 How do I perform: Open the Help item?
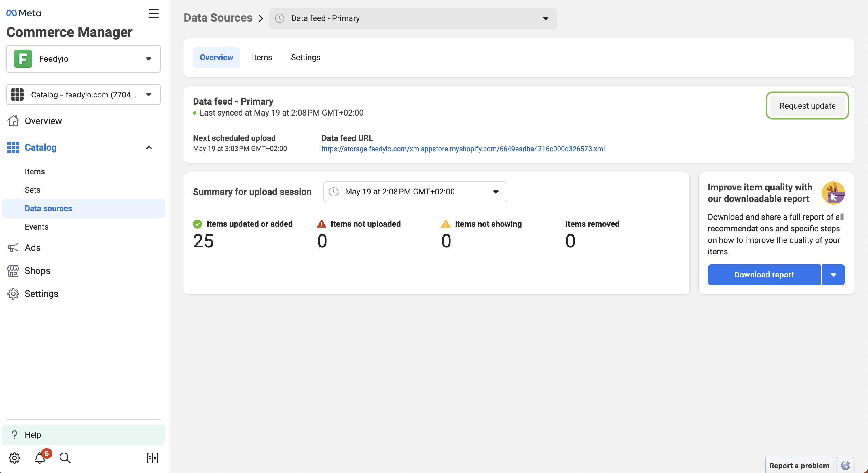[84, 435]
